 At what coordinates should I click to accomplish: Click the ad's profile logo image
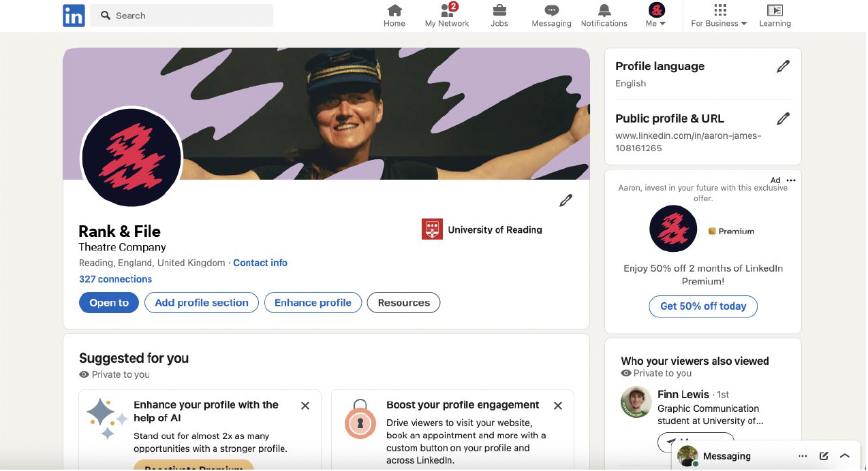(673, 229)
